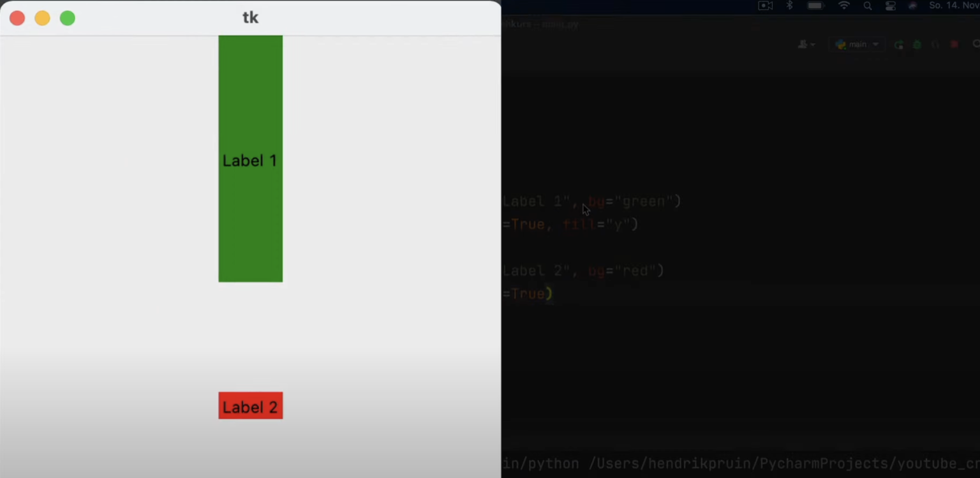The height and width of the screenshot is (478, 980).
Task: Open the Bluetooth status icon
Action: [789, 6]
